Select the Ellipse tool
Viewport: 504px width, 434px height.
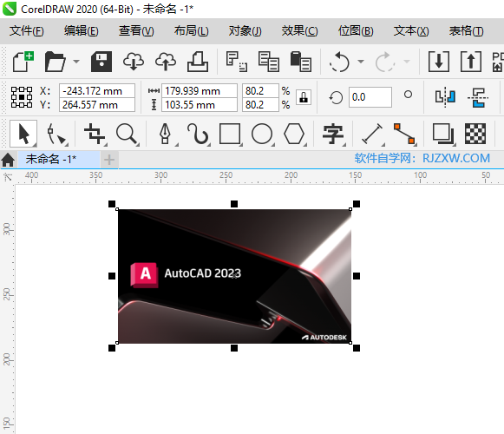[262, 134]
